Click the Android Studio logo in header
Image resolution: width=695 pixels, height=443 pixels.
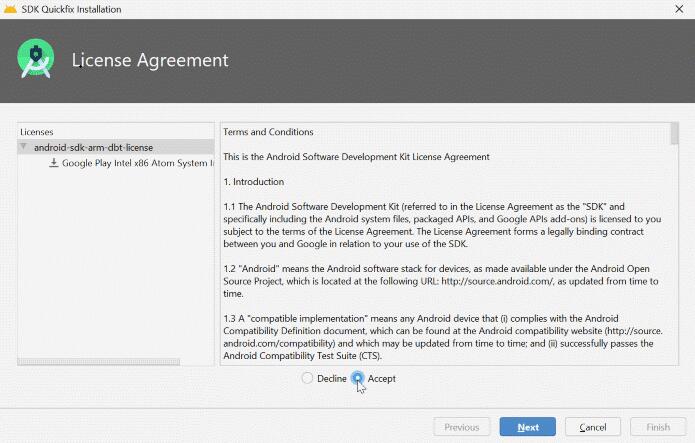coord(36,59)
